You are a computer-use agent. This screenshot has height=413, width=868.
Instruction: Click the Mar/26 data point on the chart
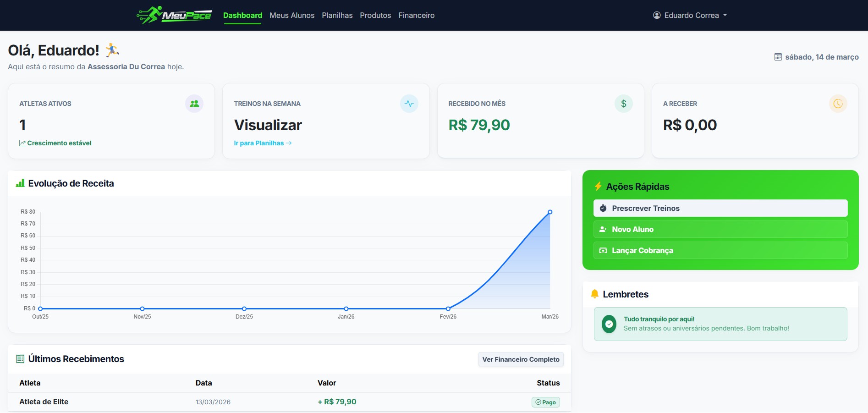(550, 212)
